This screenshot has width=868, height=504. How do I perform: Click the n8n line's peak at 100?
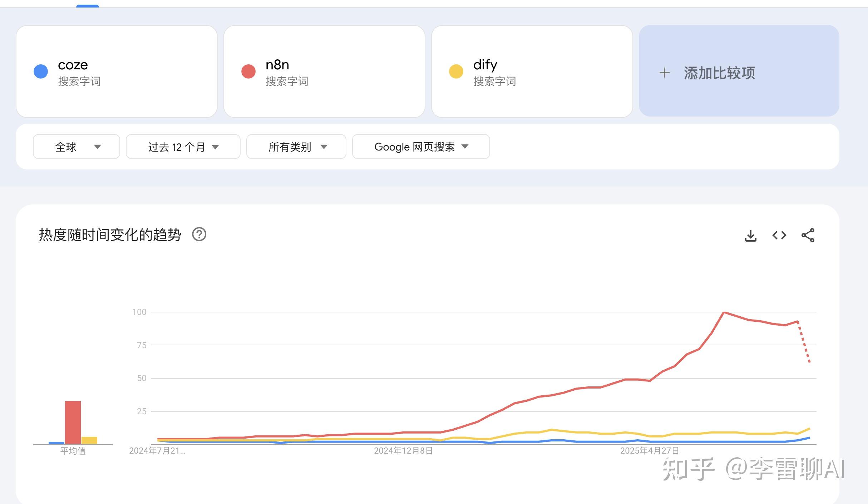pos(724,312)
